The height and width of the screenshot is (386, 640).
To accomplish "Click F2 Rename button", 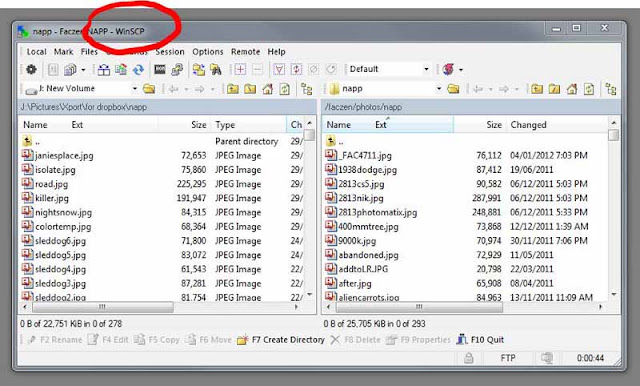I will pyautogui.click(x=55, y=340).
